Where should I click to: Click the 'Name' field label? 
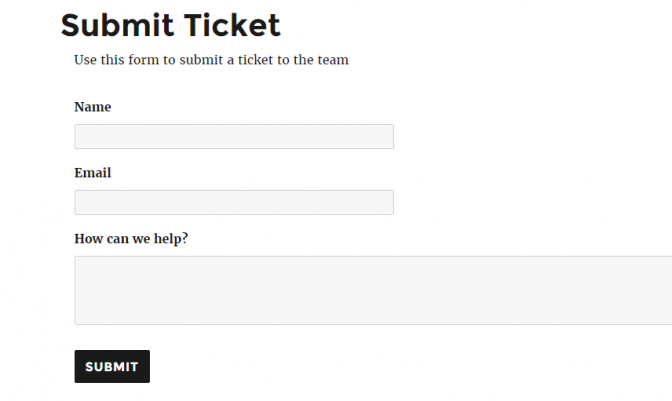(93, 107)
